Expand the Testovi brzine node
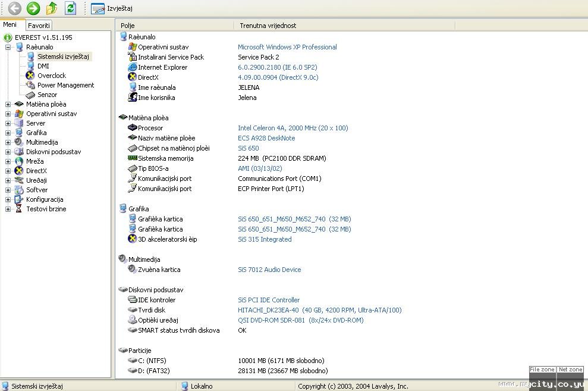This screenshot has height=391, width=588. tap(8, 209)
